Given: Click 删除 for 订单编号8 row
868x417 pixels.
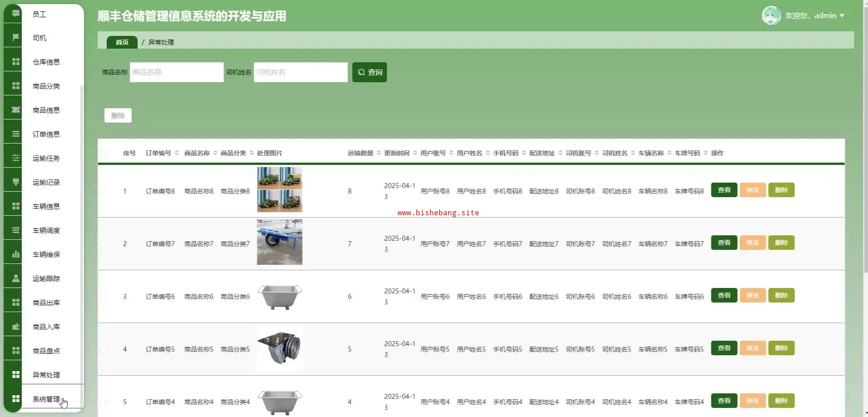Looking at the screenshot, I should pos(781,190).
